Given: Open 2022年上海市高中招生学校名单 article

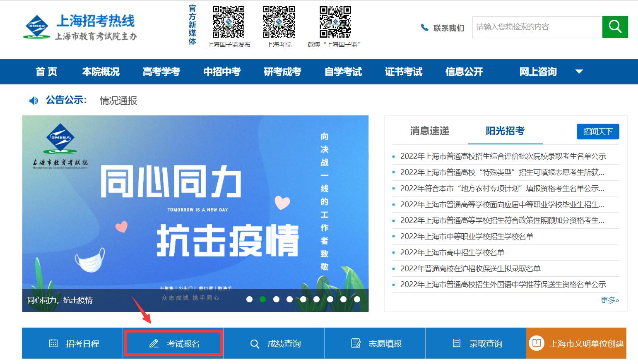Looking at the screenshot, I should click(x=452, y=252).
